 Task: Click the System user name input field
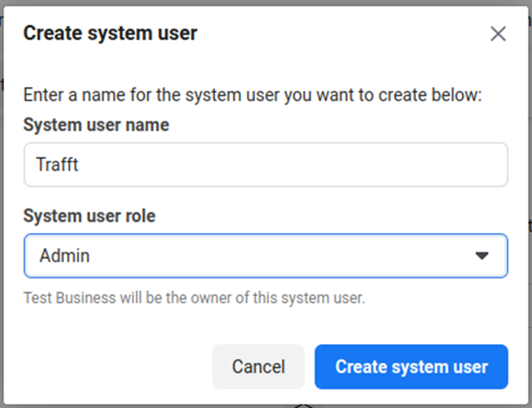coord(265,164)
